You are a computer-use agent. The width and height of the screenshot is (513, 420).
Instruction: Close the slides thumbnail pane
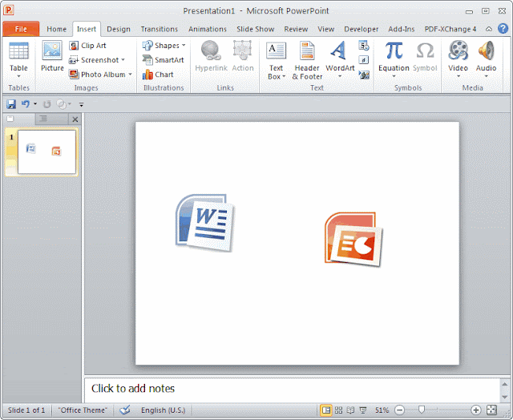[75, 119]
